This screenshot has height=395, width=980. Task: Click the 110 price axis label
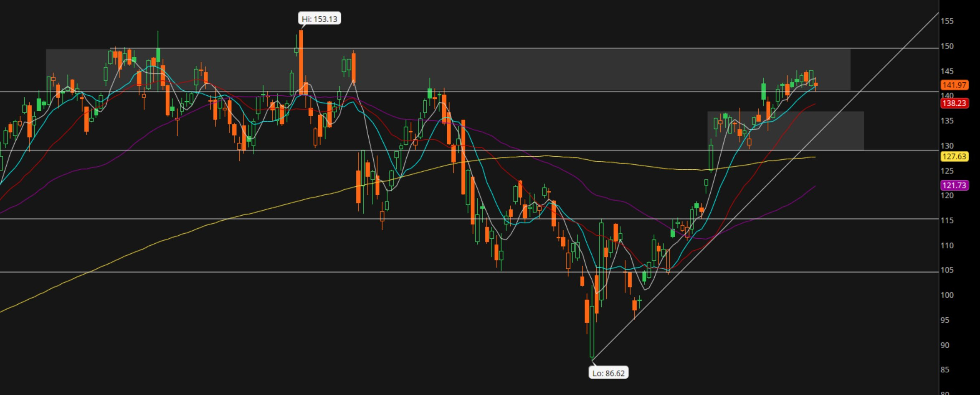[947, 245]
